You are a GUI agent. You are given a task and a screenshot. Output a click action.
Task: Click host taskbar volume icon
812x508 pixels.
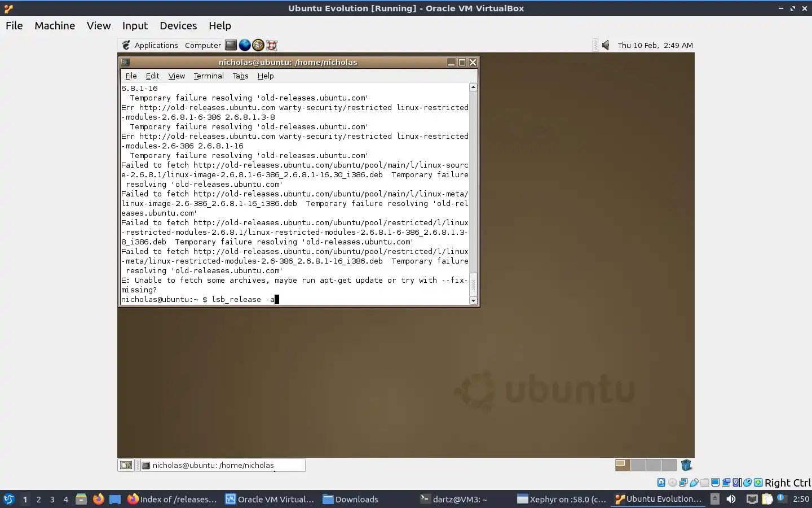(x=731, y=499)
